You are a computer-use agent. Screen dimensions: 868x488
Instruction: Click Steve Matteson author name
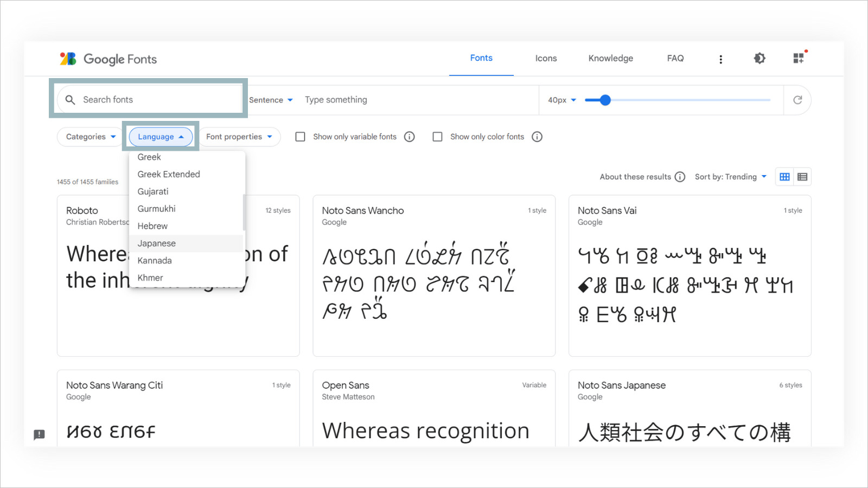348,397
